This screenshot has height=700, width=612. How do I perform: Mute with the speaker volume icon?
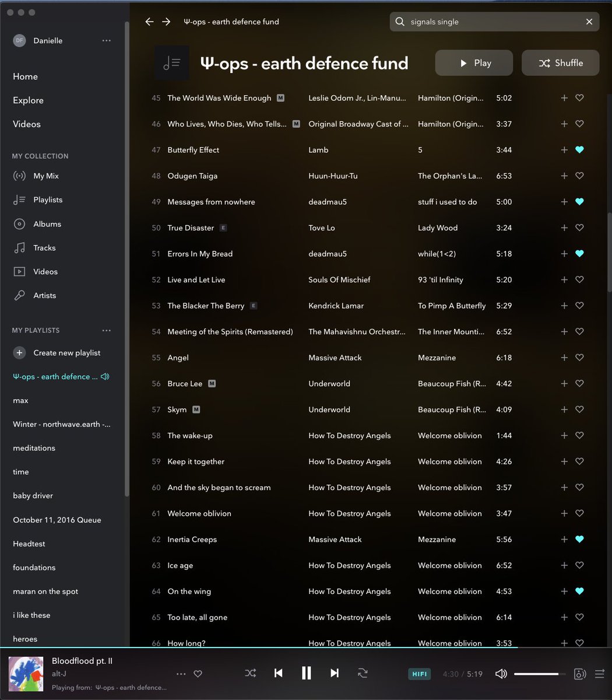coord(501,674)
